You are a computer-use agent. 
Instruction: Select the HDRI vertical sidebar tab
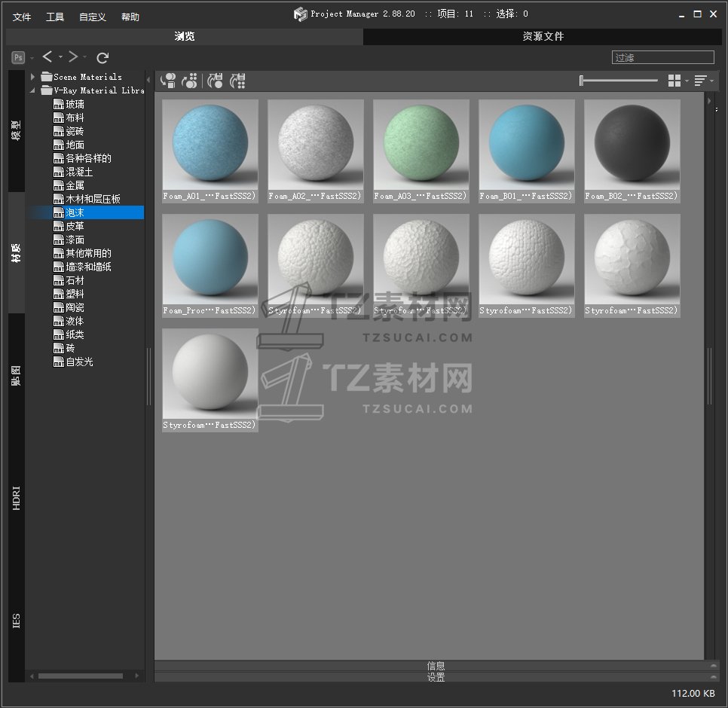click(17, 499)
